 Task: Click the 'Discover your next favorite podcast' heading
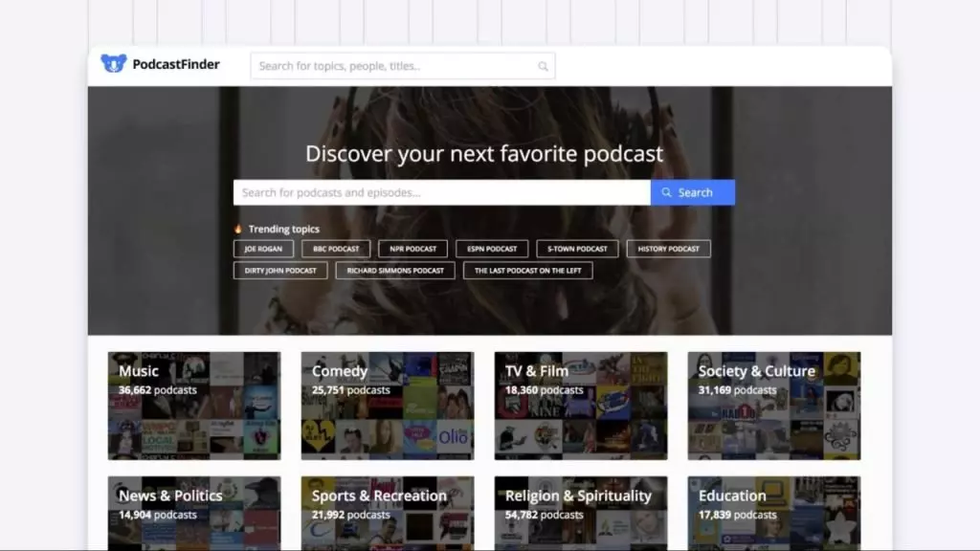coord(484,154)
